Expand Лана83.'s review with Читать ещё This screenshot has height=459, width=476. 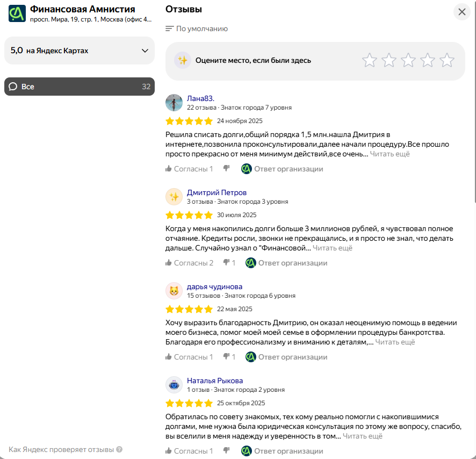(390, 154)
